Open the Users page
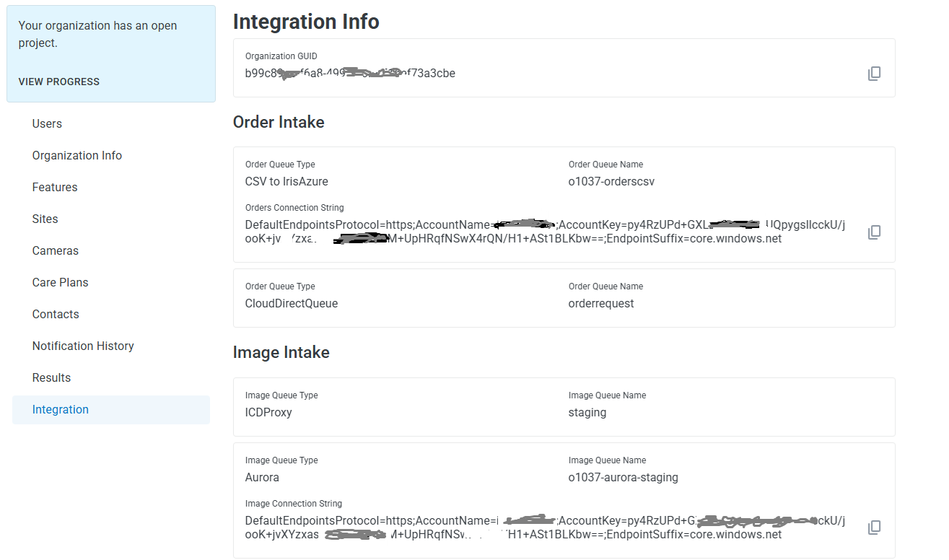Image resolution: width=949 pixels, height=560 pixels. [47, 123]
